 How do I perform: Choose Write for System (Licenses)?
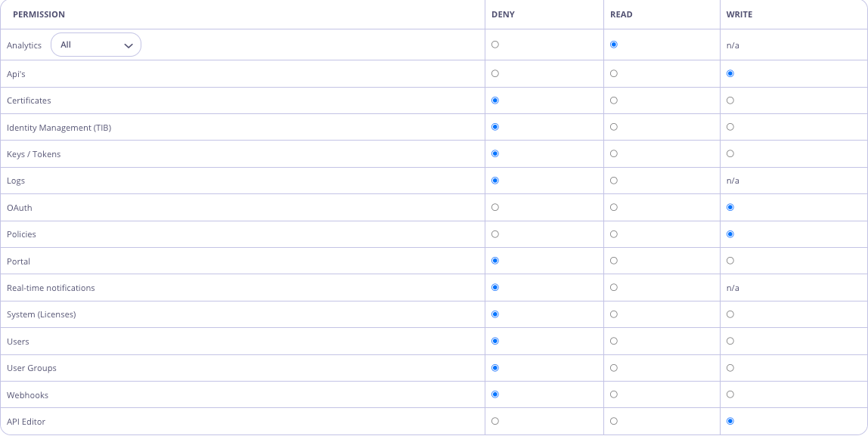pyautogui.click(x=730, y=314)
